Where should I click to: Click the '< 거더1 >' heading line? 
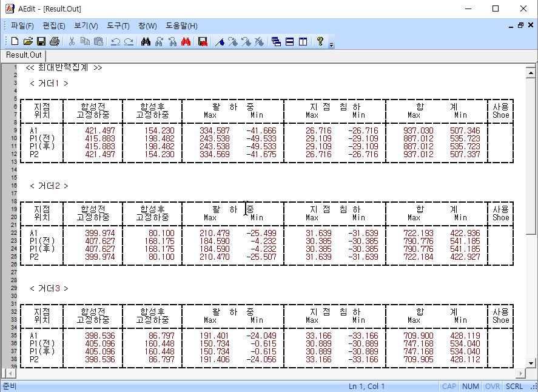click(49, 83)
